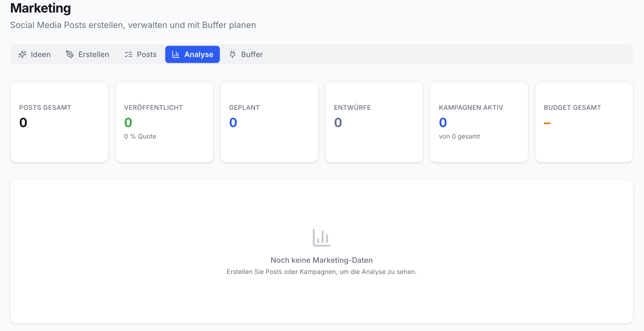Click the blue 0 under Geplant
This screenshot has height=331, width=644.
tap(233, 123)
